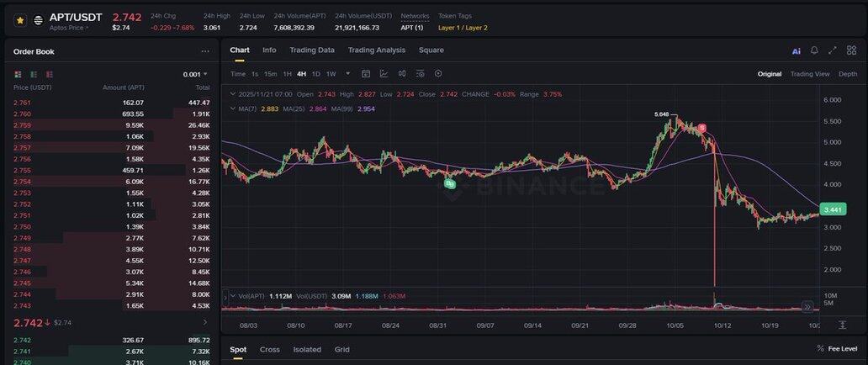Switch chart to Trading View mode
Image resolution: width=868 pixels, height=365 pixels.
point(809,74)
